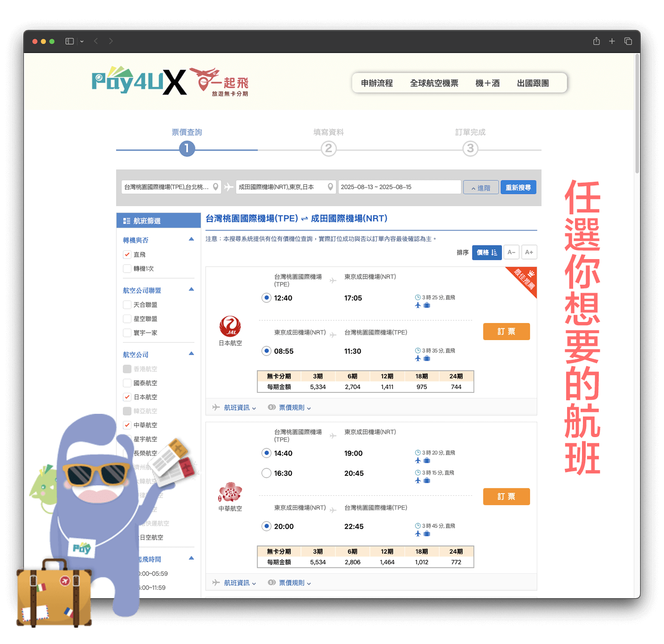Click the Pay4U logo

[x=139, y=82]
